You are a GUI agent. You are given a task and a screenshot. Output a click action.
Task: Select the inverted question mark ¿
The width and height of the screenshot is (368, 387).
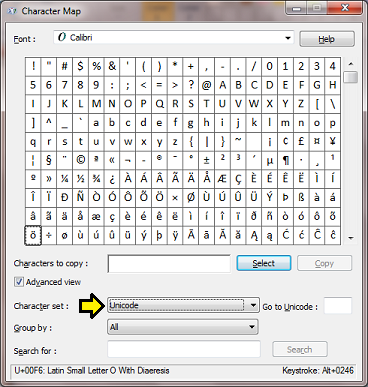[x=112, y=179]
